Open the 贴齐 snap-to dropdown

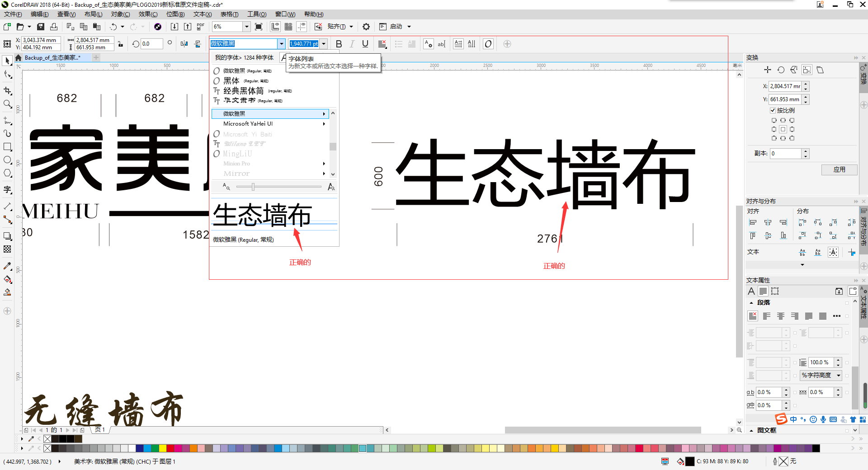pyautogui.click(x=351, y=27)
